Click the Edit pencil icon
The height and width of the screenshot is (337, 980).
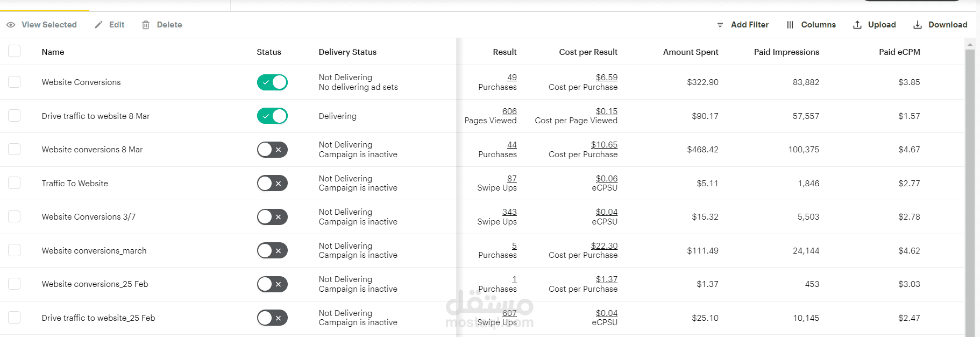[98, 25]
